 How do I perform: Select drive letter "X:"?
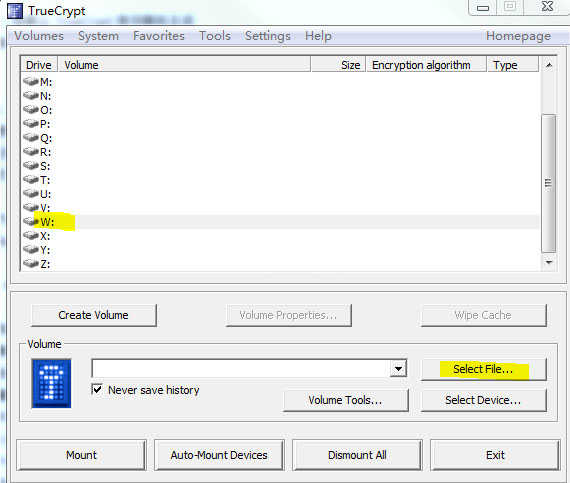[45, 236]
